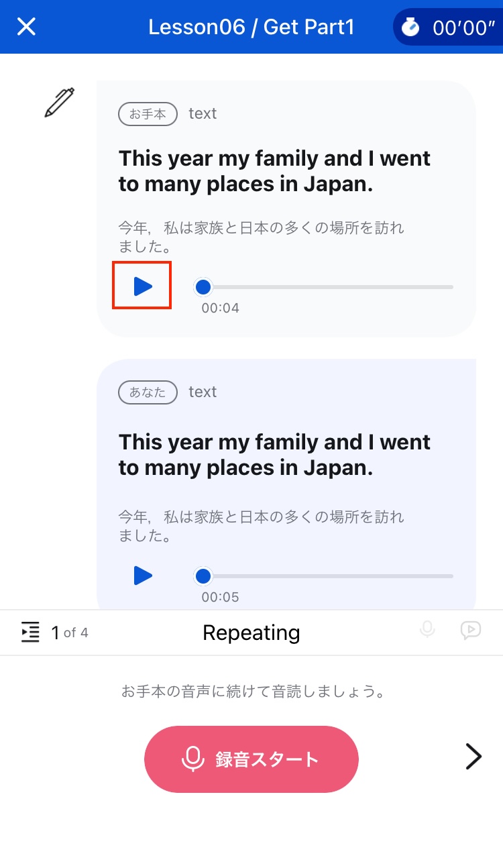Open the lesson list icon beside 1 of 4
The width and height of the screenshot is (503, 868).
point(30,632)
